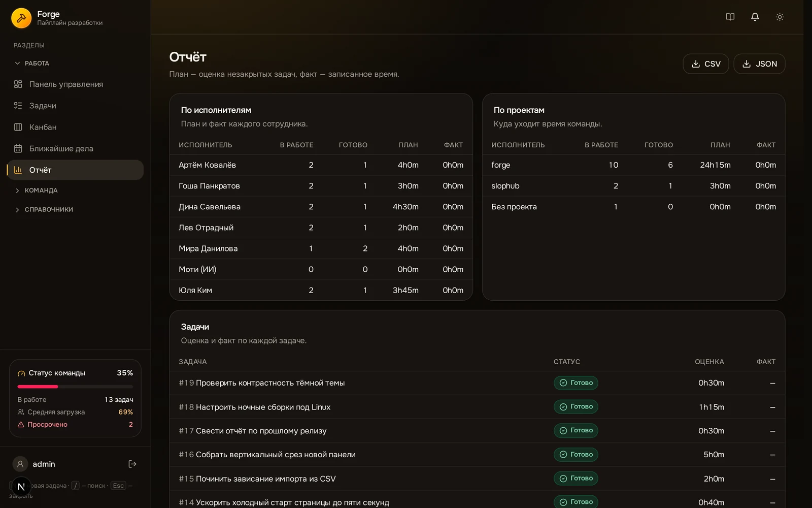The height and width of the screenshot is (508, 812).
Task: Click the download icon in CSV button
Action: [696, 64]
